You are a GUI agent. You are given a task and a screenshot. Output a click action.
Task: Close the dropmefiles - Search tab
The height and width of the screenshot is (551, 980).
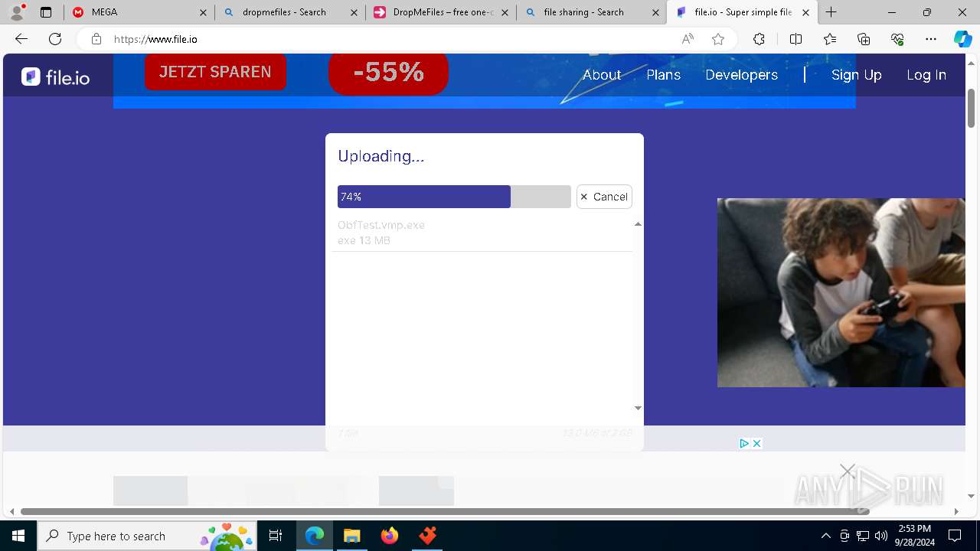(354, 12)
